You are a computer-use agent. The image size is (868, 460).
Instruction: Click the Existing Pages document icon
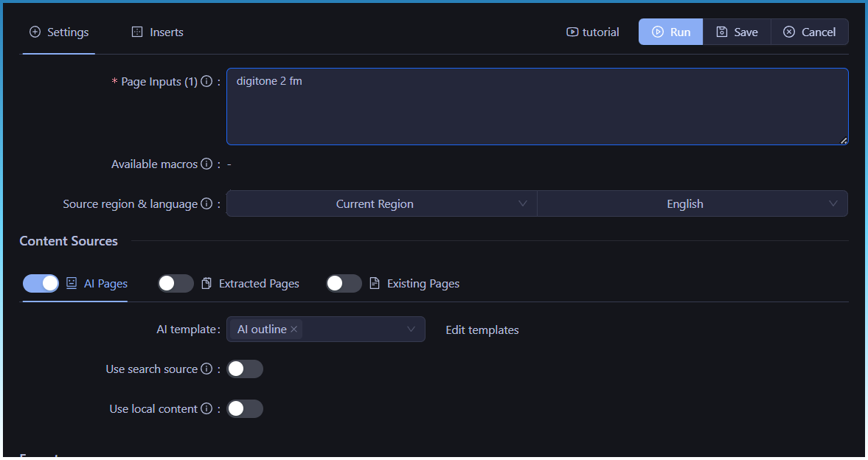click(375, 284)
